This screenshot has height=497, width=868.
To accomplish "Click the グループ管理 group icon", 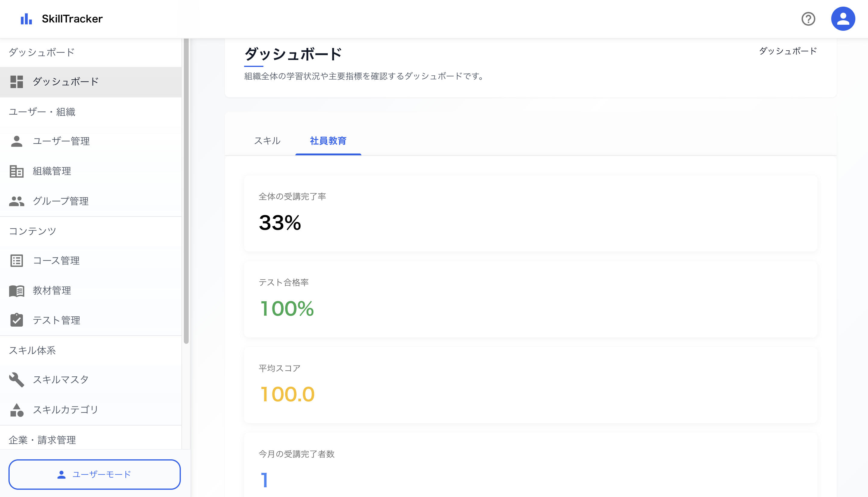I will click(x=17, y=201).
